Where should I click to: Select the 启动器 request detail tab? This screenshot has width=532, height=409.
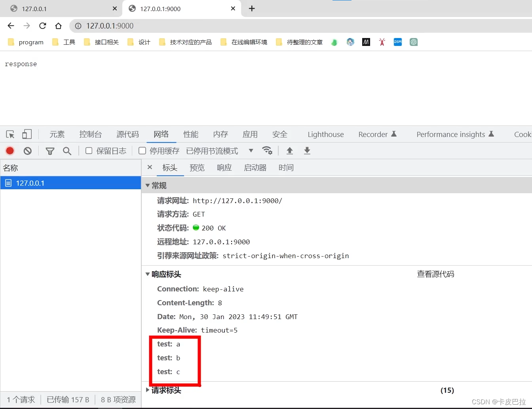pyautogui.click(x=255, y=167)
